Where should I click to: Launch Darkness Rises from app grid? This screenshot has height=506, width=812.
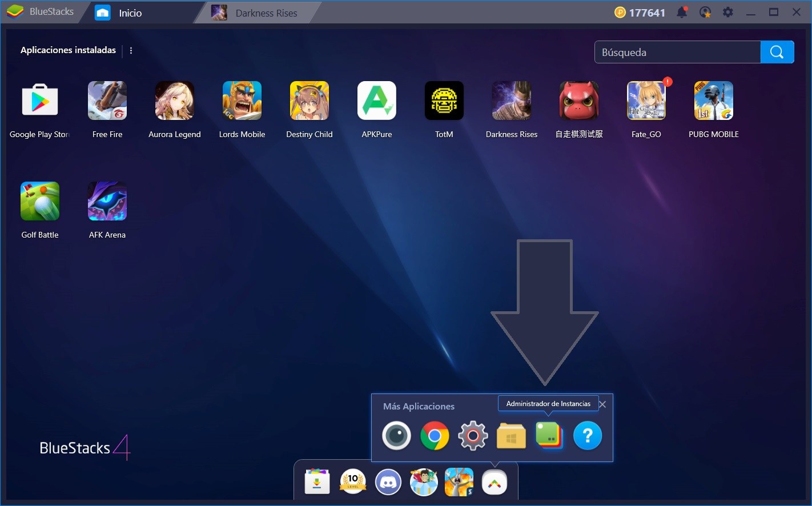point(512,101)
